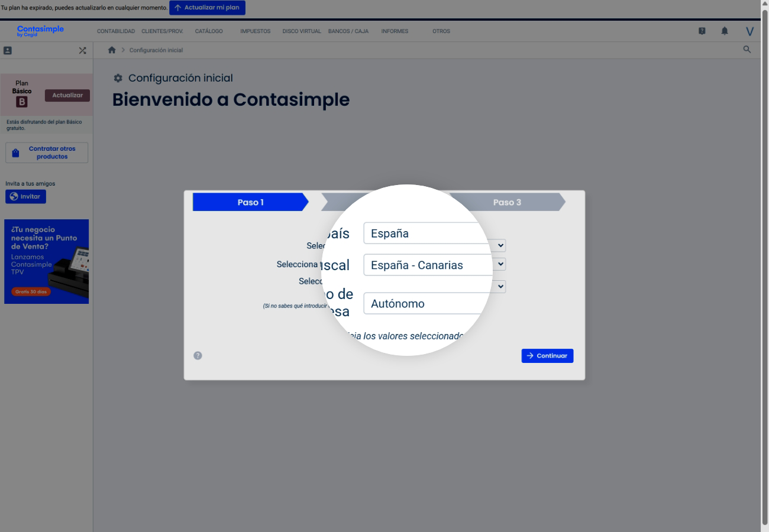This screenshot has width=769, height=532.
Task: Open the notifications bell
Action: 725,31
